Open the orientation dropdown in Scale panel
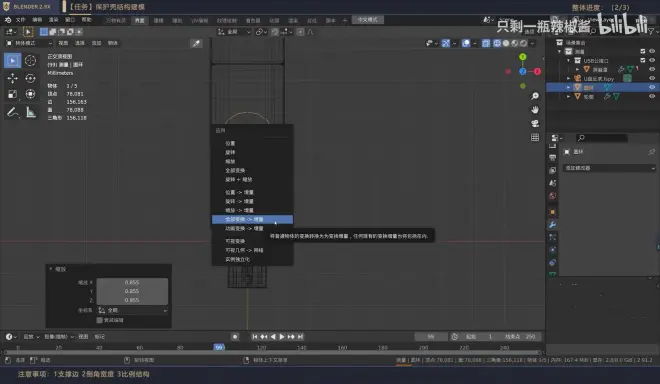This screenshot has width=660, height=384. tap(132, 310)
